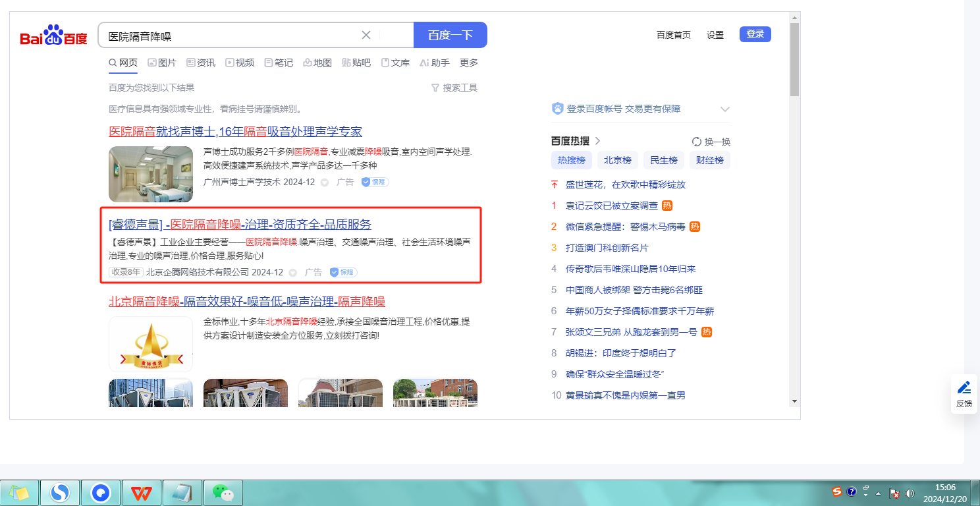Screen dimensions: 980x506
Task: Open the 更多 search categories menu
Action: click(x=469, y=63)
